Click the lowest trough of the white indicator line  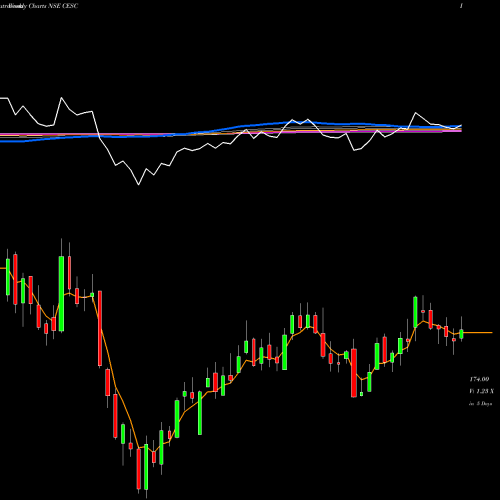(x=139, y=184)
